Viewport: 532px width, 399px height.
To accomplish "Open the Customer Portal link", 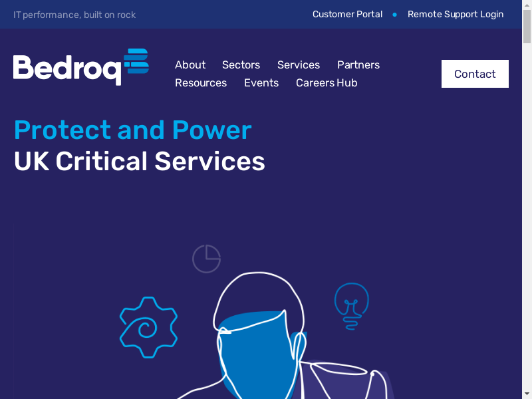I will (x=347, y=14).
